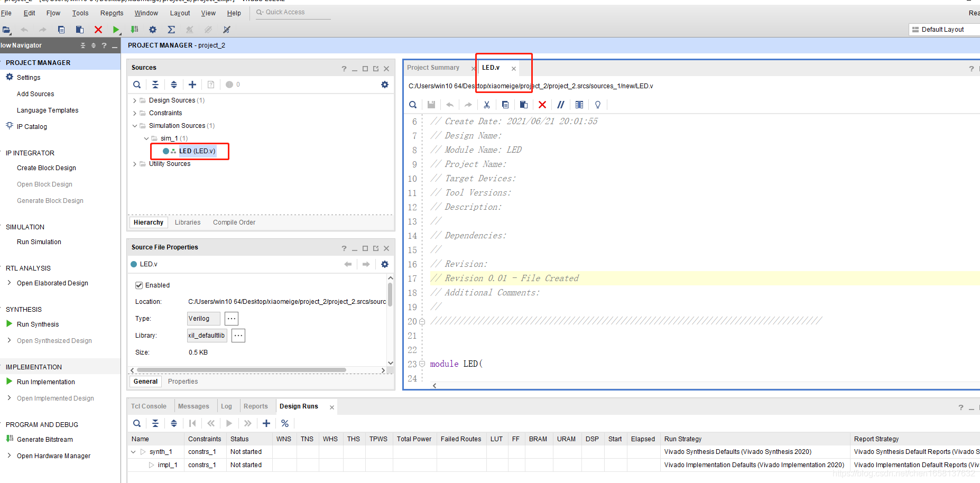The height and width of the screenshot is (483, 980).
Task: Click Run Simulation
Action: (39, 242)
